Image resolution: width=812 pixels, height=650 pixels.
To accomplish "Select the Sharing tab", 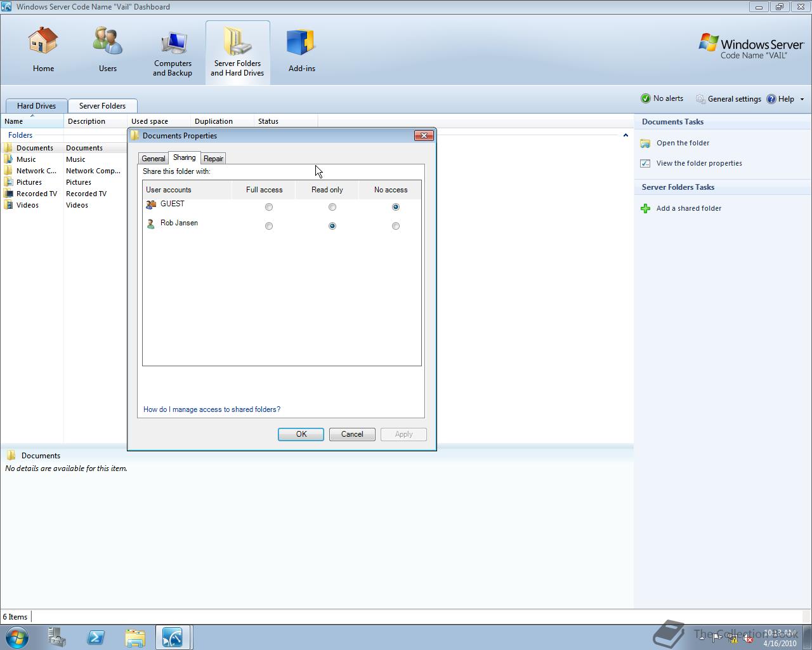I will pyautogui.click(x=184, y=157).
